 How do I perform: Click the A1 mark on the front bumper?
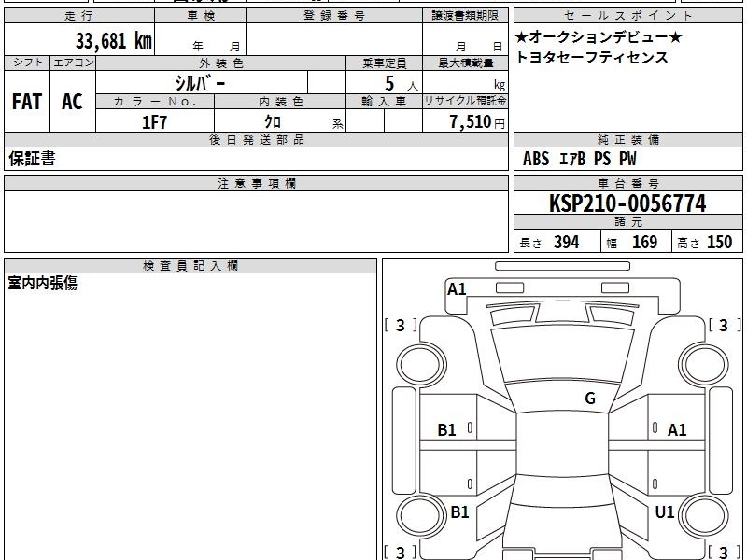[457, 289]
